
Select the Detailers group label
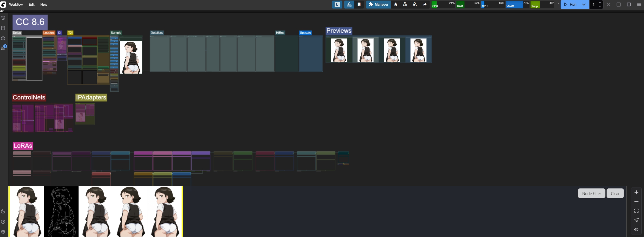(x=157, y=33)
